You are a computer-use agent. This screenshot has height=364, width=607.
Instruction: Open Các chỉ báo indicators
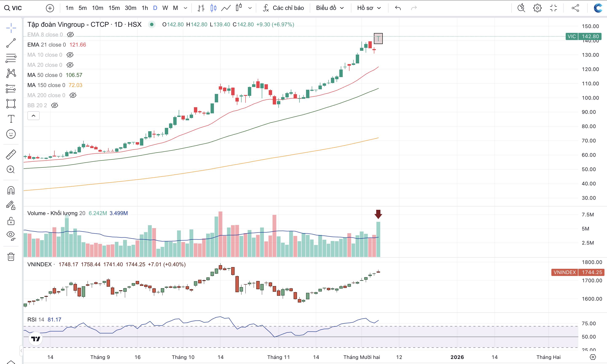[283, 8]
